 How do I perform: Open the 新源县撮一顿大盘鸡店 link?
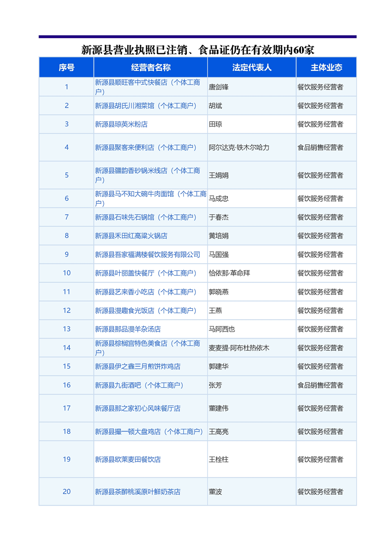pos(149,431)
